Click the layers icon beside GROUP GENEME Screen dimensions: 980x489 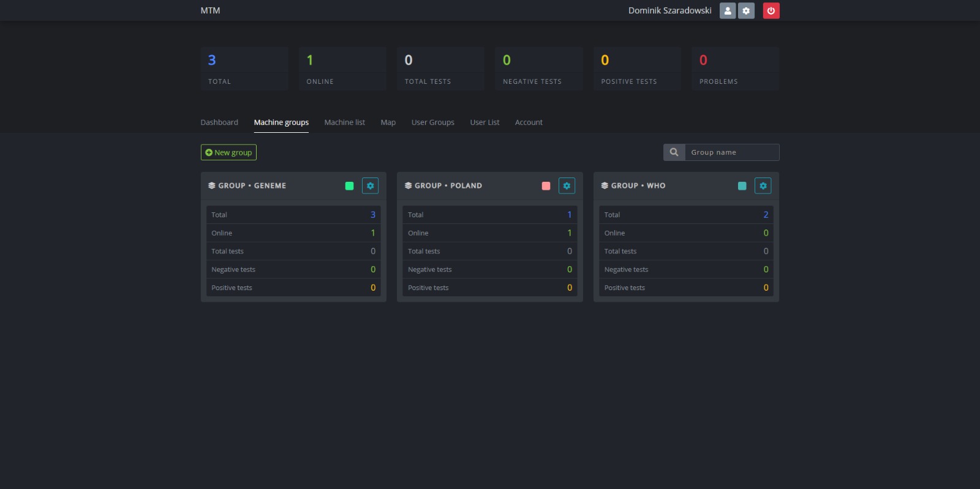pos(212,185)
